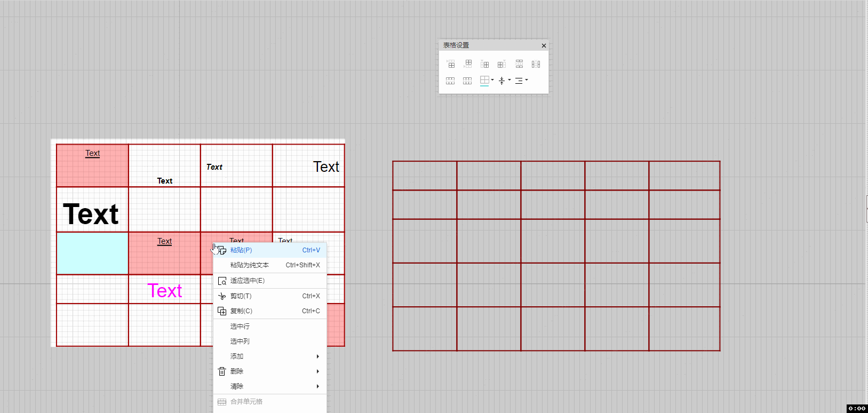868x413 pixels.
Task: Click the cell fill color grid icon
Action: 484,81
